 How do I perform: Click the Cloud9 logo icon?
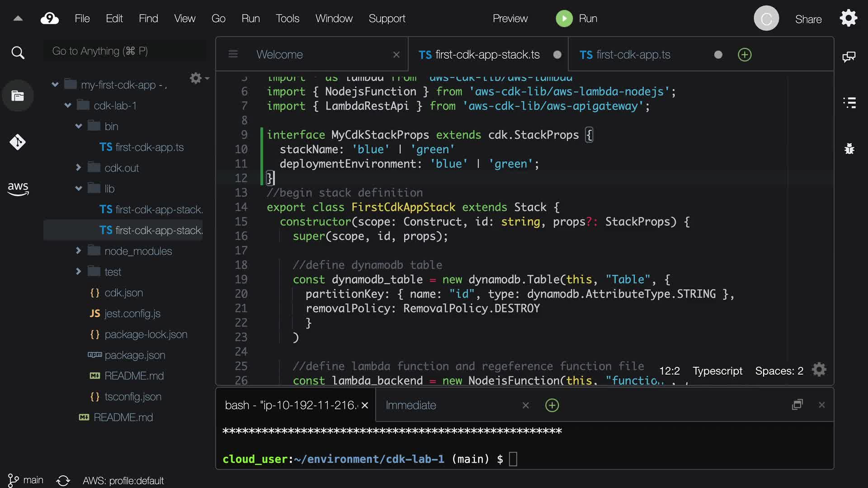50,19
